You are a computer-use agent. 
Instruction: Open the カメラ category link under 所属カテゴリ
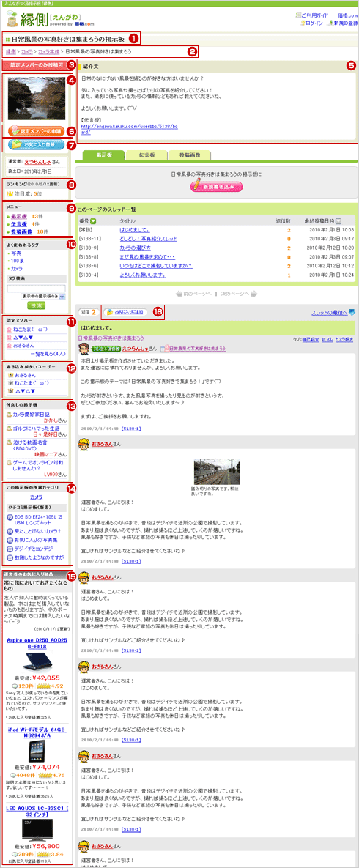(x=37, y=497)
